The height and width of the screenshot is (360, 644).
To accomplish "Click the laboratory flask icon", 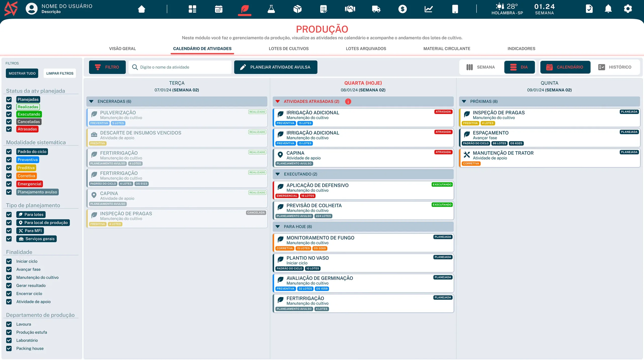I will pyautogui.click(x=271, y=9).
